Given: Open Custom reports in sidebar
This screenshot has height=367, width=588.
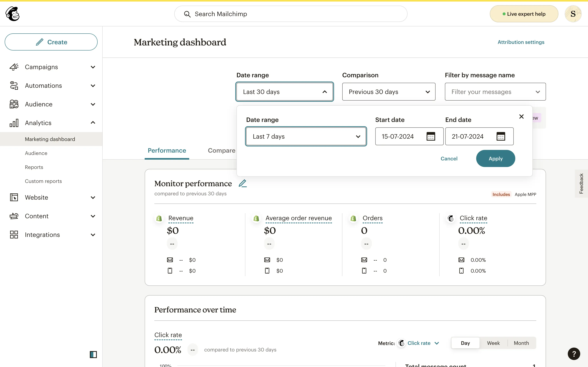Looking at the screenshot, I should point(43,181).
